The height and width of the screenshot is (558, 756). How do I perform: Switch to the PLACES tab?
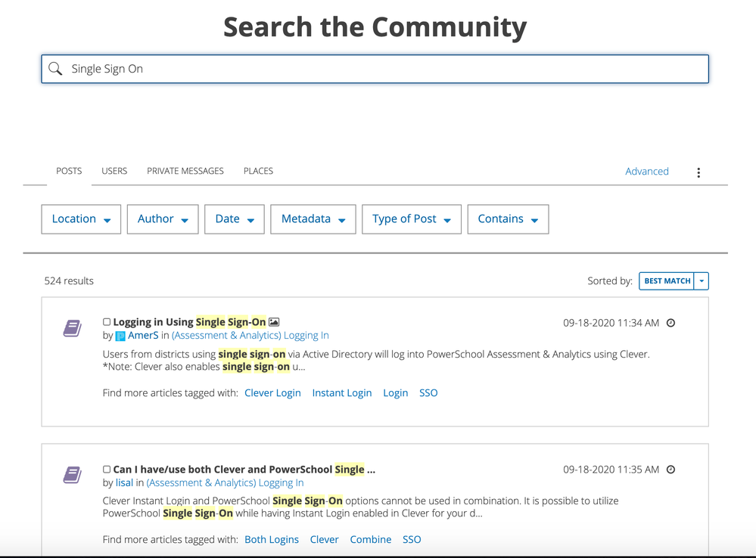[258, 171]
